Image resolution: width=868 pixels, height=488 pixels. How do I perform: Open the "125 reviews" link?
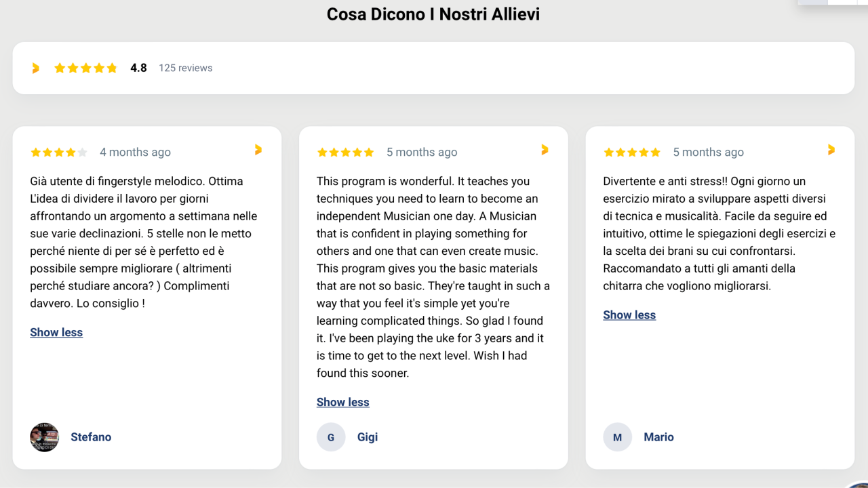(186, 68)
